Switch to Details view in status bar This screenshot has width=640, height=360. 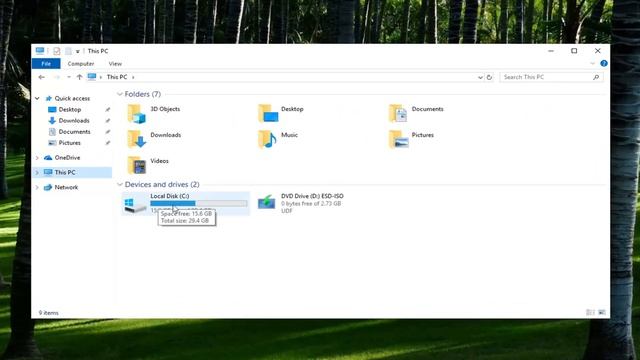[x=590, y=312]
